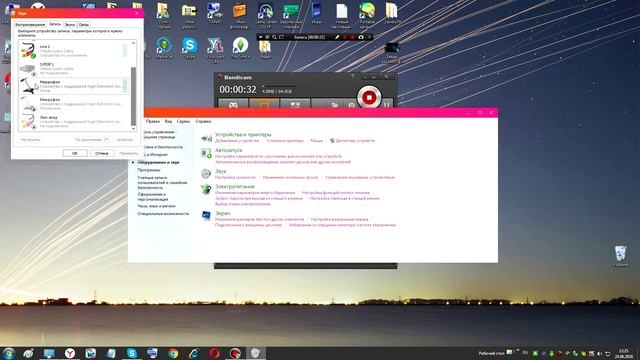This screenshot has width=640, height=360.
Task: Open Opera browser from taskbar
Action: click(215, 353)
